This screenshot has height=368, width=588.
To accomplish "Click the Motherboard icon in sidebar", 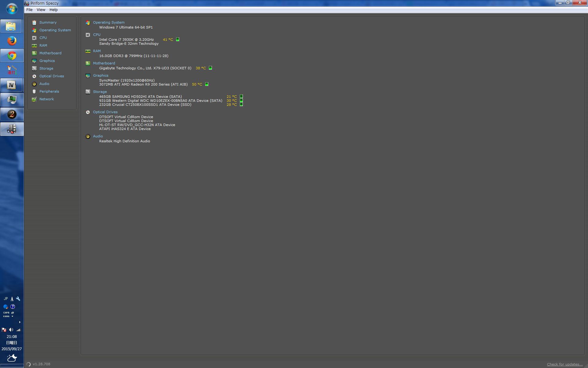I will [34, 53].
